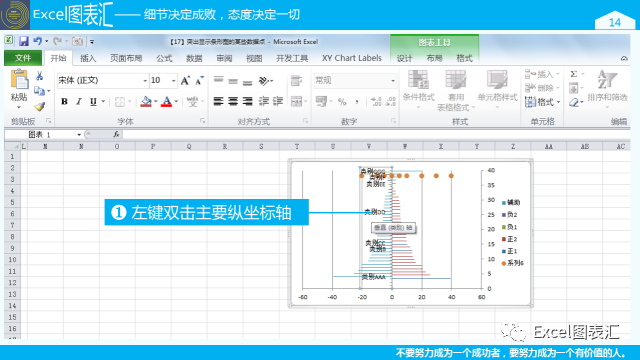
Task: Click the percent style icon
Action: coord(342,102)
